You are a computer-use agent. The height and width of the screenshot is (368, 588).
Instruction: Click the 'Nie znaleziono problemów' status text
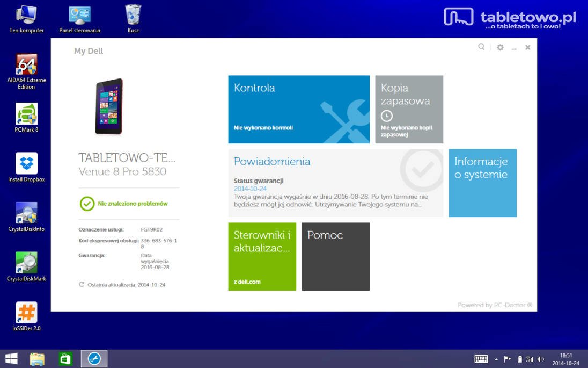(x=133, y=204)
